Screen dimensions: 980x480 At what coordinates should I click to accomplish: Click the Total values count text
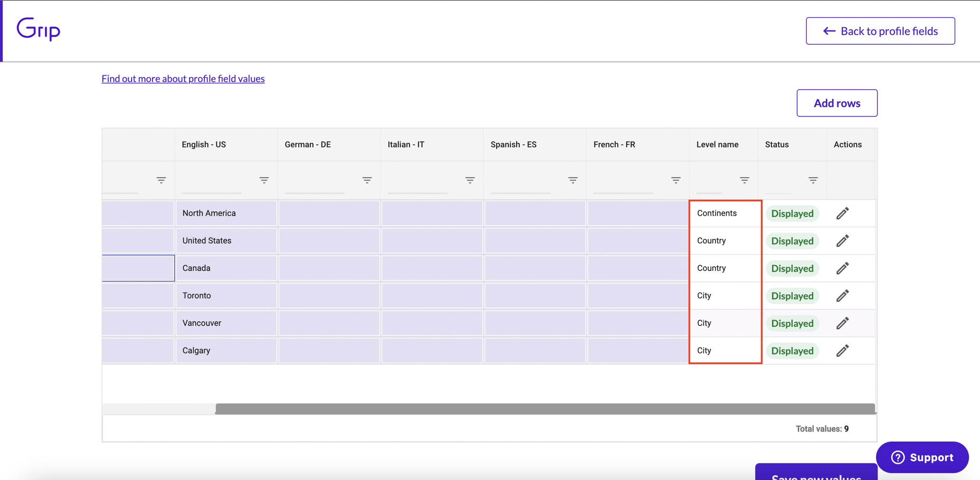tap(822, 429)
